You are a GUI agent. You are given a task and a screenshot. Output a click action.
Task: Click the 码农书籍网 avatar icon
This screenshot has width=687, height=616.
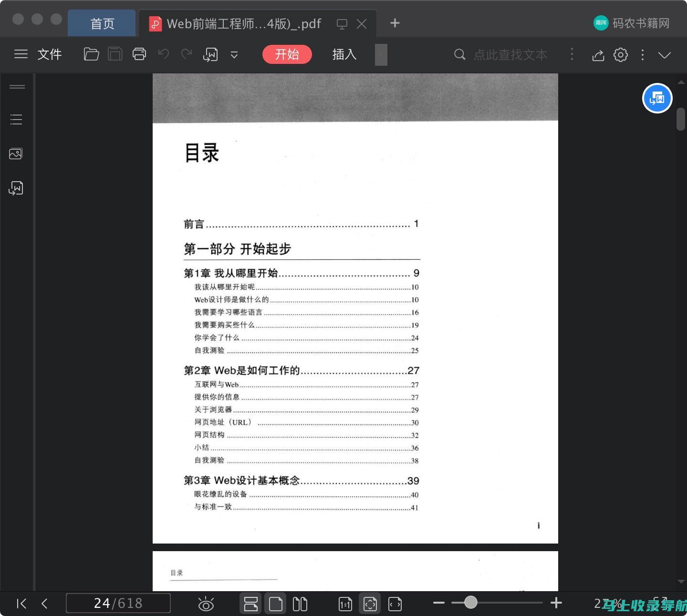point(601,23)
